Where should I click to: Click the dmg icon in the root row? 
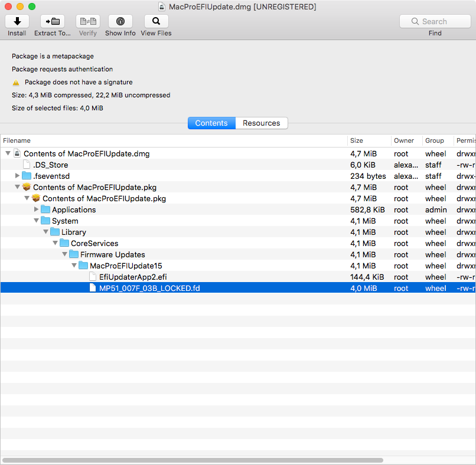[x=18, y=153]
